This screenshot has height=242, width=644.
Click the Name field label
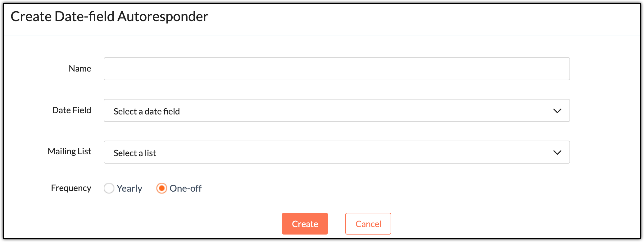(x=80, y=68)
